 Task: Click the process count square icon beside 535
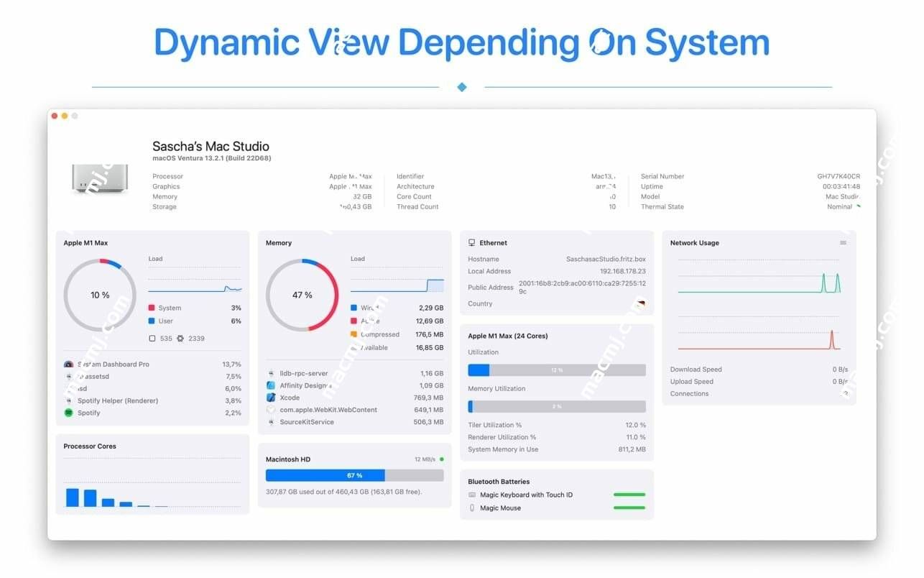point(152,339)
